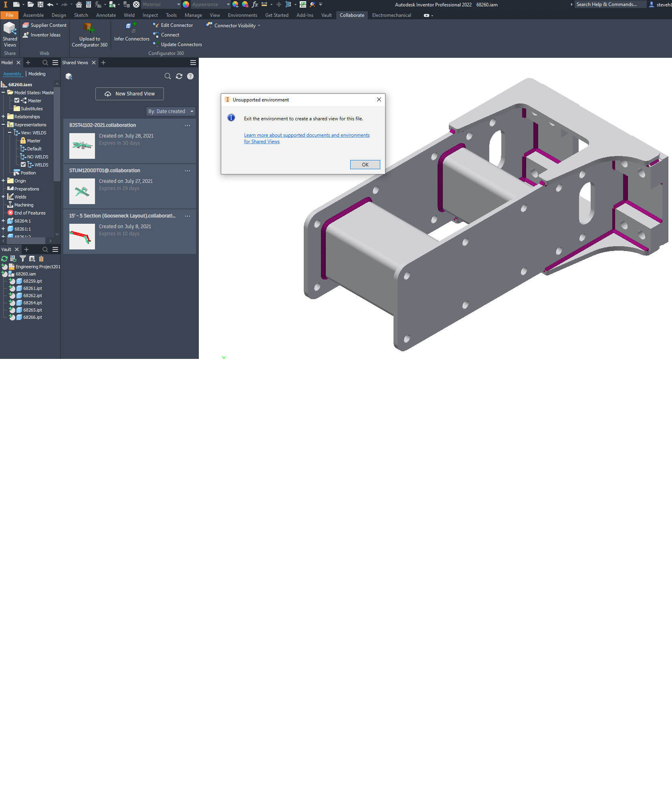Expand the Relationships folder

(x=3, y=116)
